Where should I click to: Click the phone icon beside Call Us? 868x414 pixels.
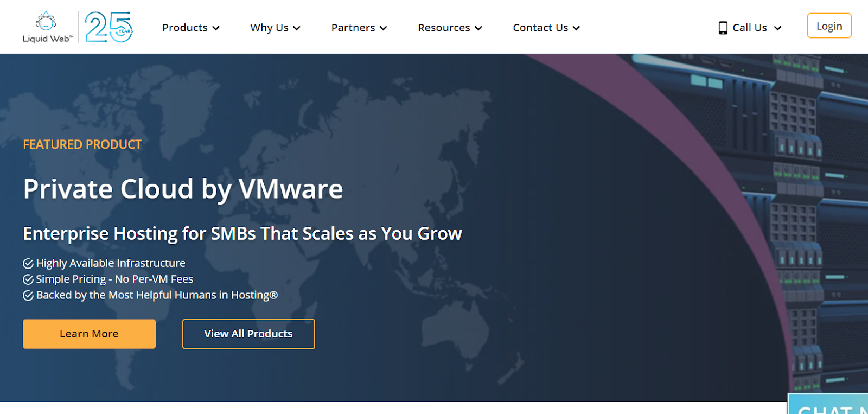[x=723, y=28]
